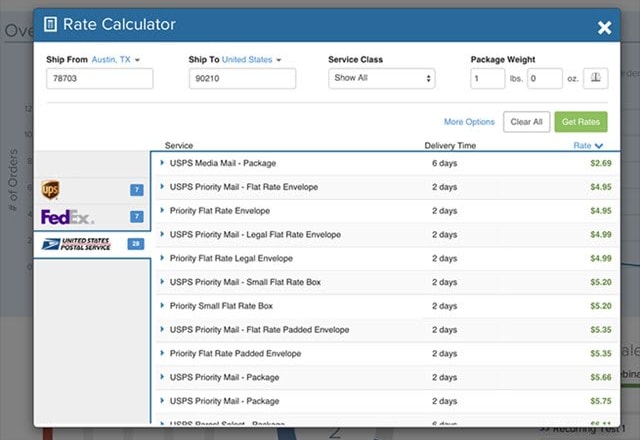
Task: Expand USPS Priority Mail - Small Flat Rate Box
Action: [162, 282]
